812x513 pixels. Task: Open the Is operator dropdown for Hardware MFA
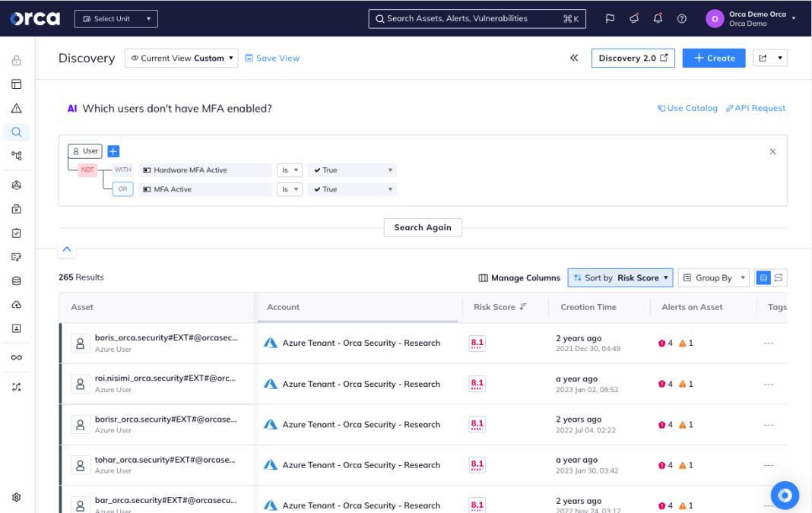point(290,170)
